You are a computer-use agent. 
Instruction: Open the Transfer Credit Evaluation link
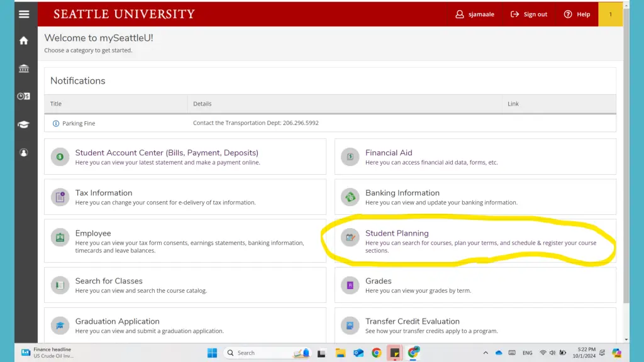(413, 321)
